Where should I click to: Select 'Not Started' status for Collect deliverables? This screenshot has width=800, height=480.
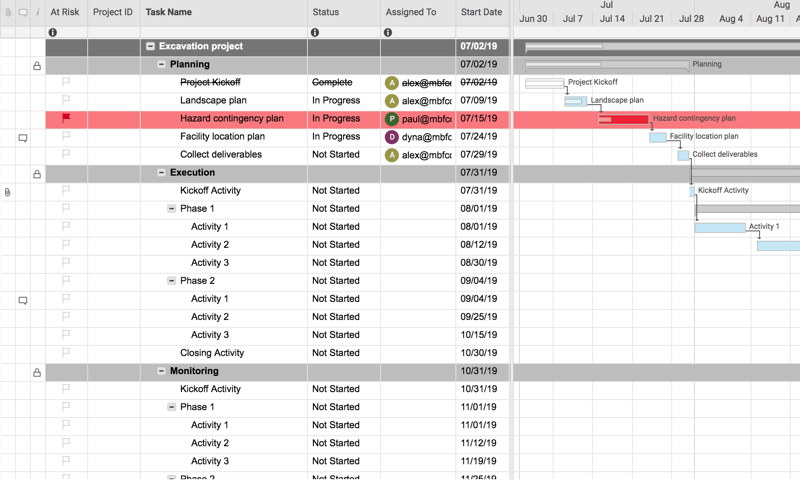tap(344, 155)
